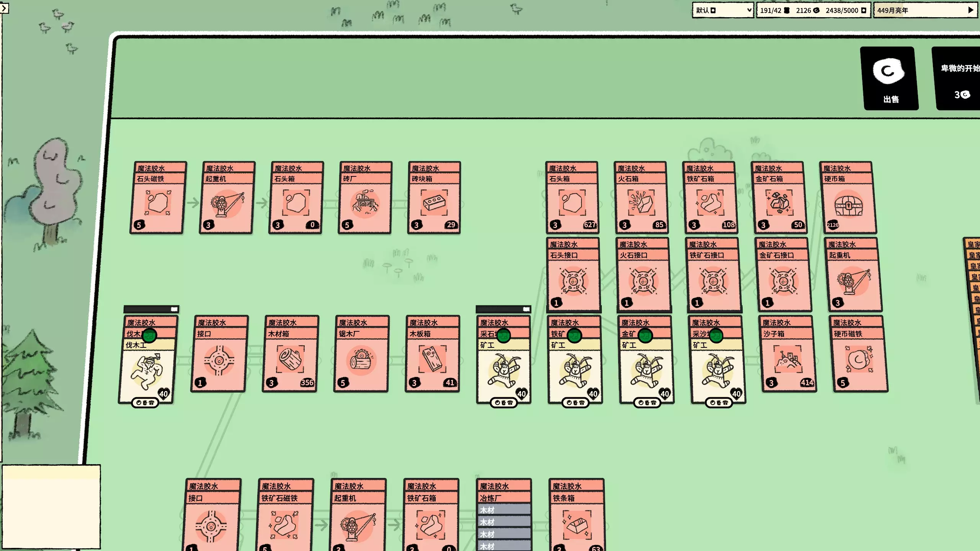Click the 砖厂 brick factory card icon
Screen dimensions: 980x551
pos(365,203)
